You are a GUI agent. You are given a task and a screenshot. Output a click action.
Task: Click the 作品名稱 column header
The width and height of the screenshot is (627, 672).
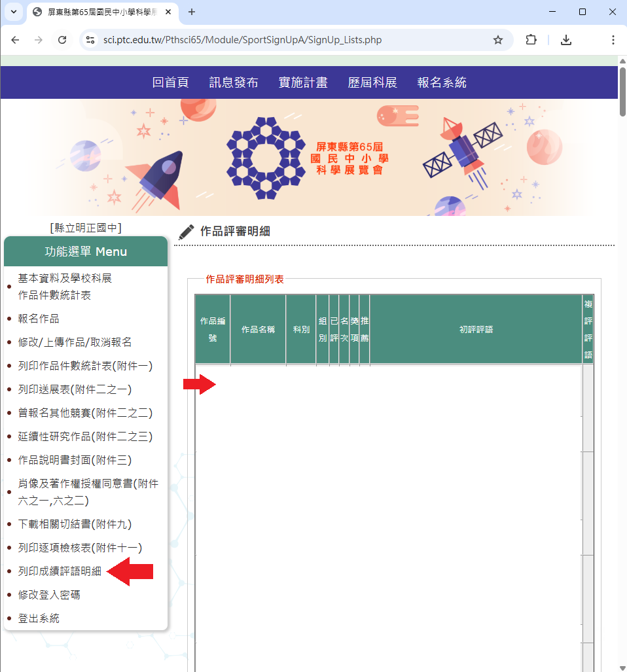(x=258, y=329)
